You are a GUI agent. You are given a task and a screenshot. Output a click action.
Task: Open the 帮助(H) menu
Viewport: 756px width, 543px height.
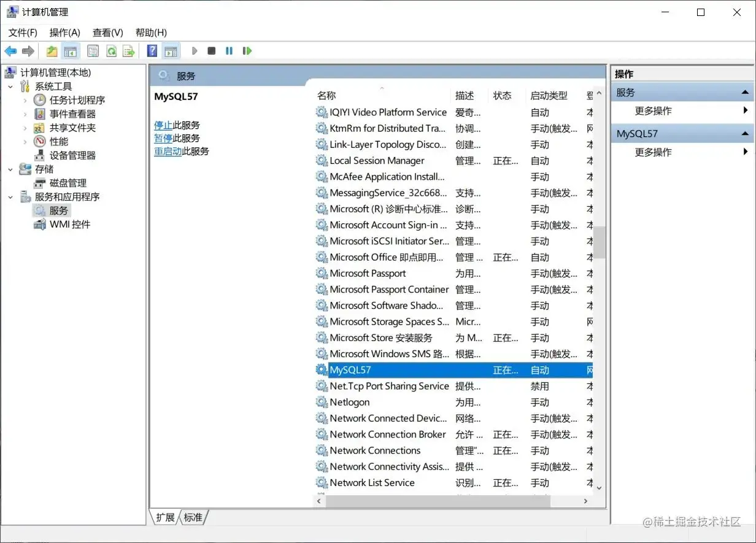coord(151,33)
